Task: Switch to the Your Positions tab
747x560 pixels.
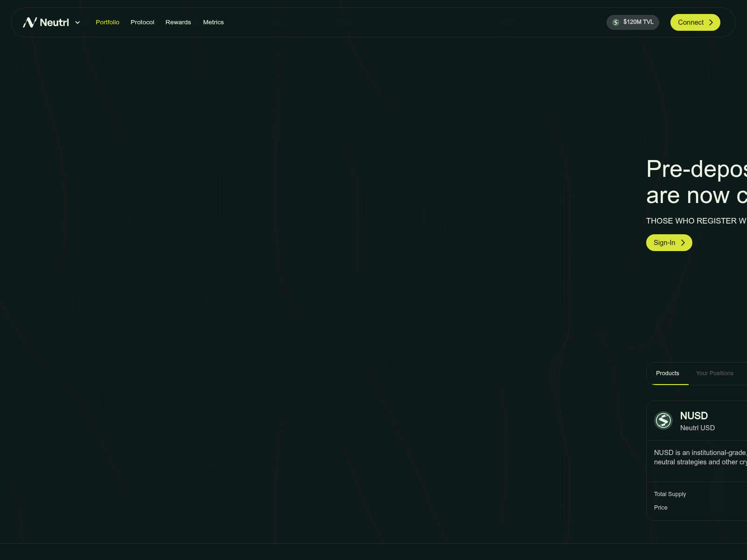Action: 715,373
